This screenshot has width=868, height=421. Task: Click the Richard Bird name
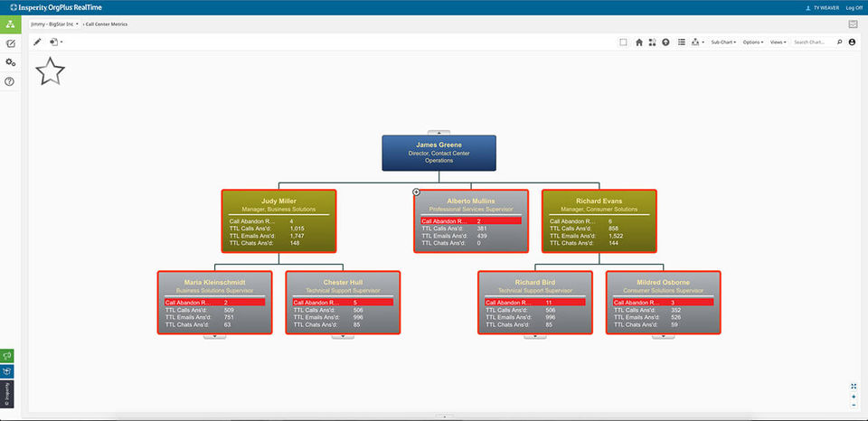(534, 282)
